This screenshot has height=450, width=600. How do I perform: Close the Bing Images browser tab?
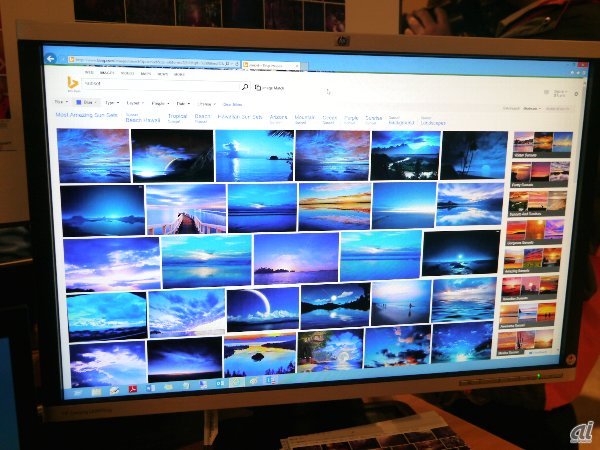pyautogui.click(x=297, y=66)
